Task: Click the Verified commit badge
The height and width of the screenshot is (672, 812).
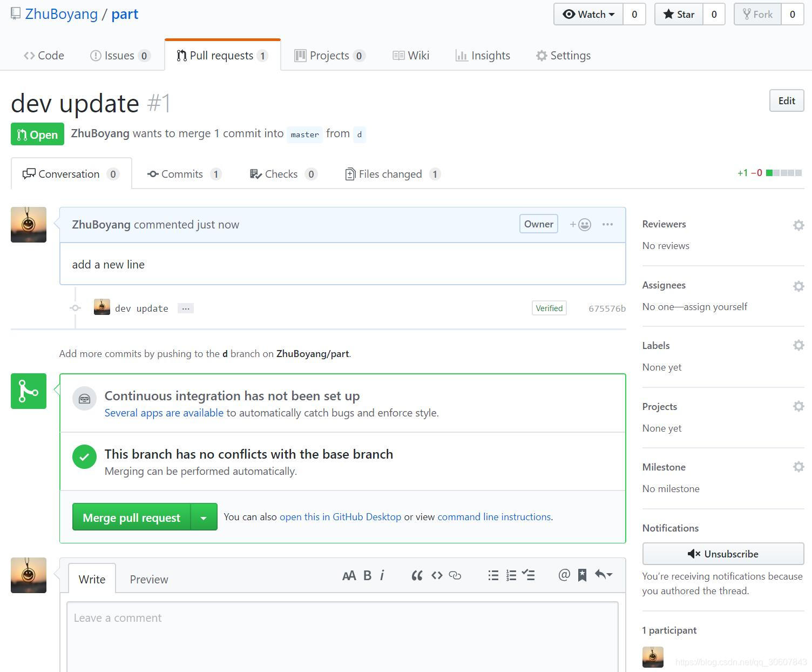Action: (x=549, y=308)
